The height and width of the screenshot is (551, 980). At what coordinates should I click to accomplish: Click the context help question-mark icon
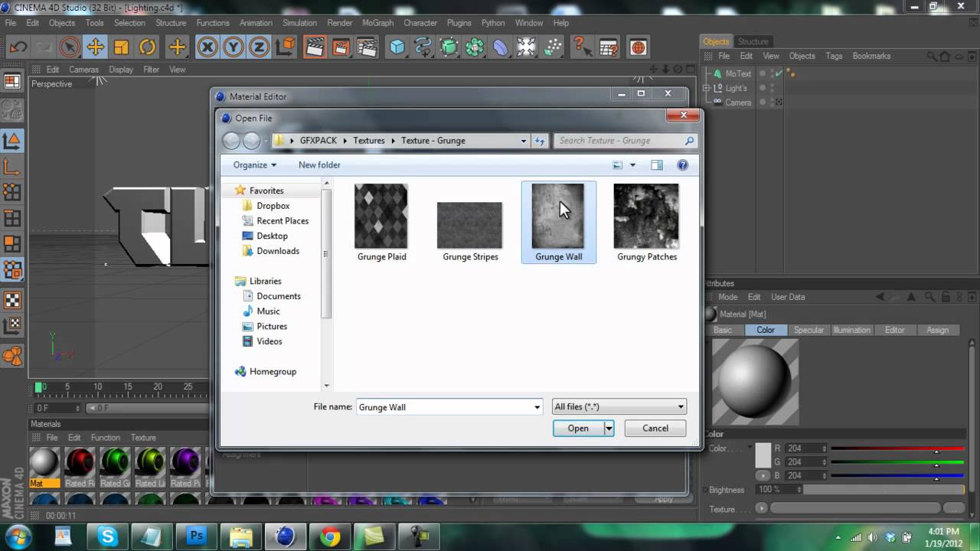582,47
